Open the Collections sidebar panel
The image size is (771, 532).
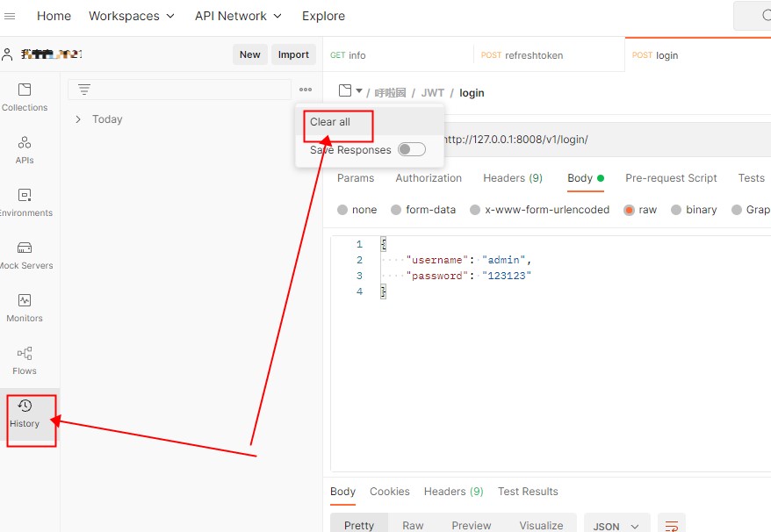(25, 97)
